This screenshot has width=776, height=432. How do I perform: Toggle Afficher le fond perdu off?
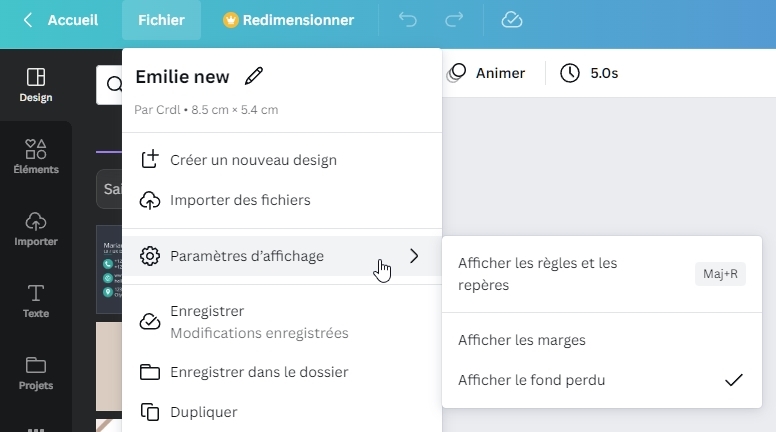tap(602, 380)
